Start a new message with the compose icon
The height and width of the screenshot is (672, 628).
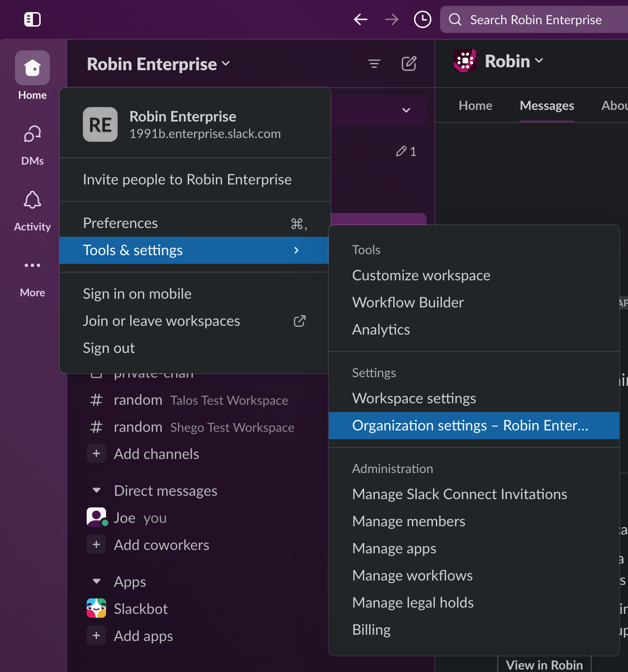coord(409,63)
